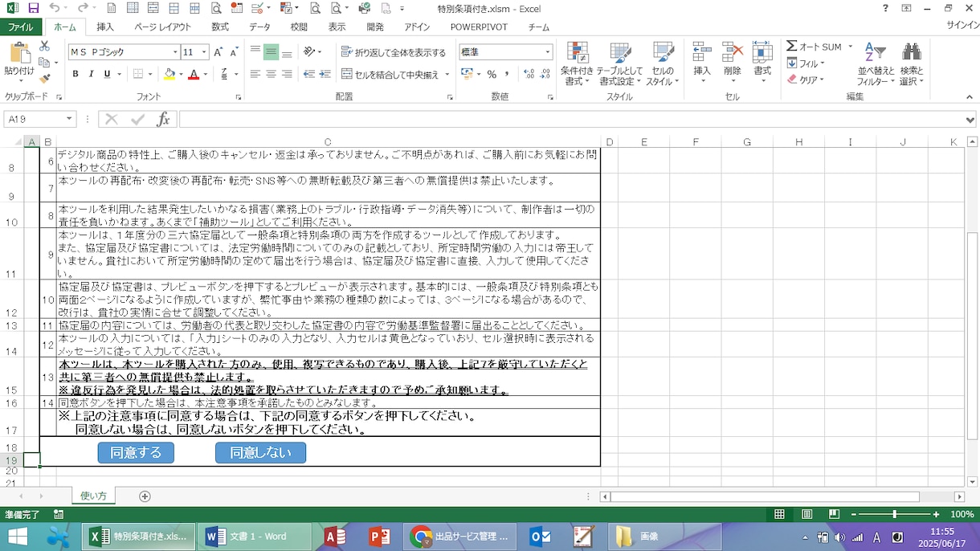Viewport: 980px width, 551px height.
Task: Toggle italic formatting
Action: coord(91,74)
